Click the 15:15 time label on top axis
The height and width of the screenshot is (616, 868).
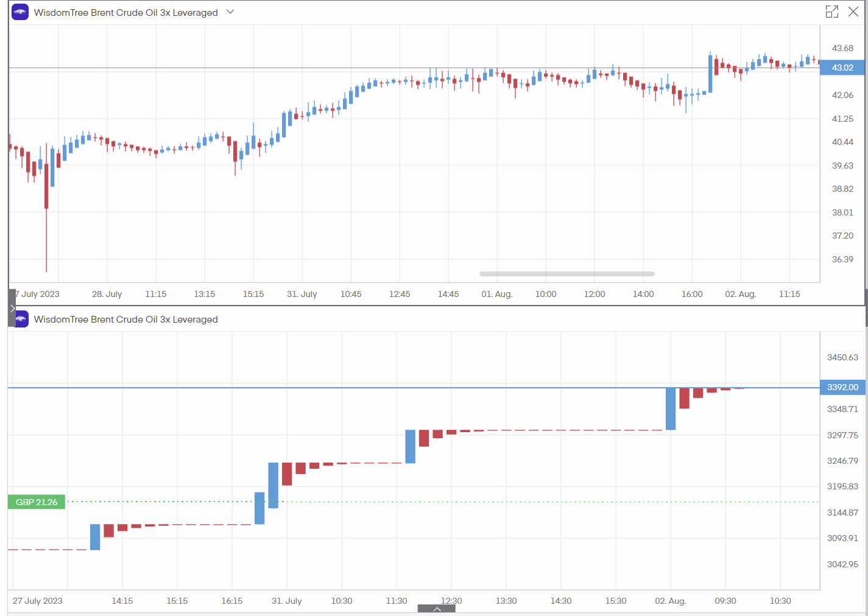[x=253, y=294]
